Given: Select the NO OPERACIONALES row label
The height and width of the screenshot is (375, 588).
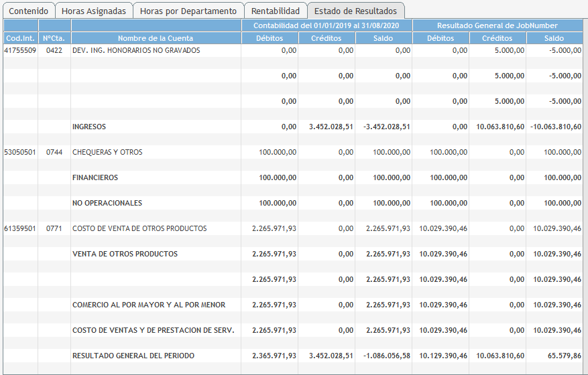Looking at the screenshot, I should tap(107, 204).
